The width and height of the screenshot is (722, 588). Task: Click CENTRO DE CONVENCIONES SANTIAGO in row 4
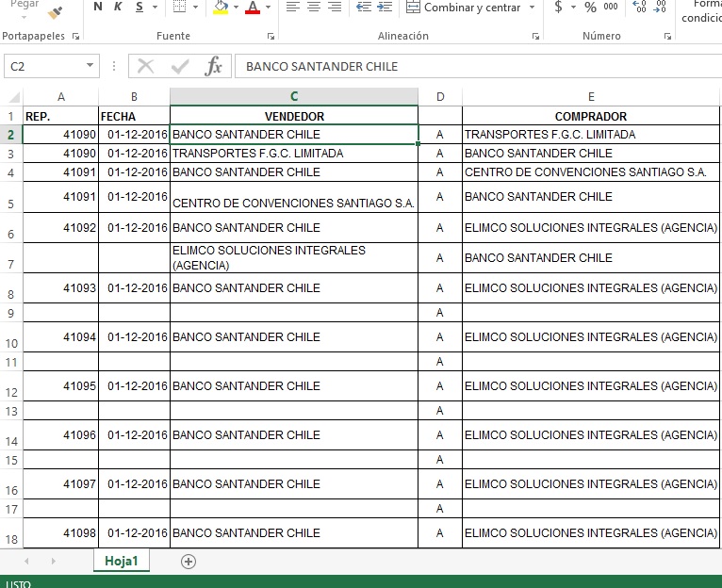(591, 171)
